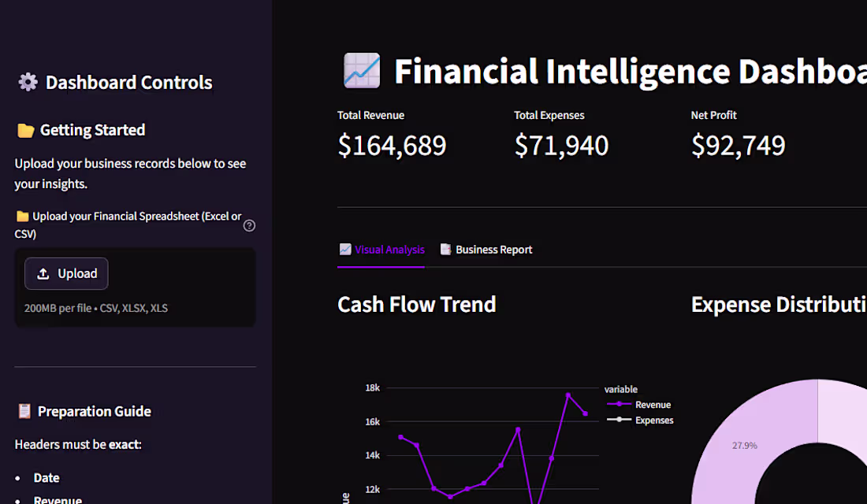Select the Visual Analysis tab
Viewport: 867px width, 504px height.
(381, 250)
